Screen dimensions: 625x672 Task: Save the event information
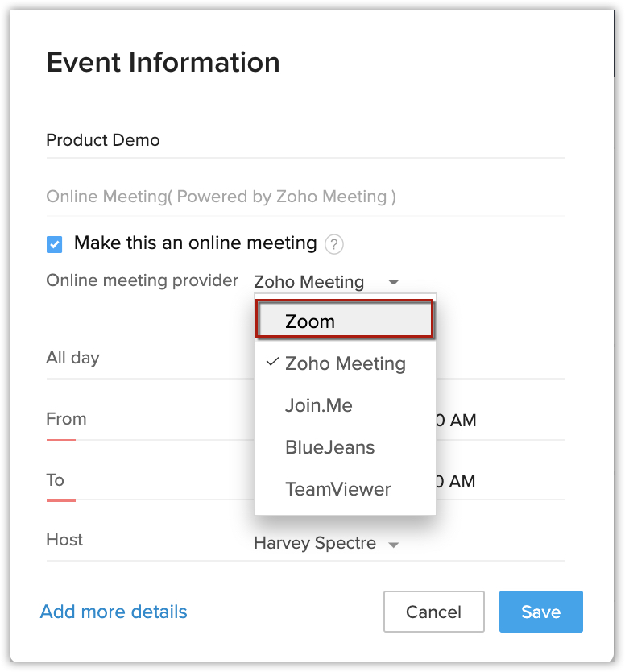(x=540, y=612)
